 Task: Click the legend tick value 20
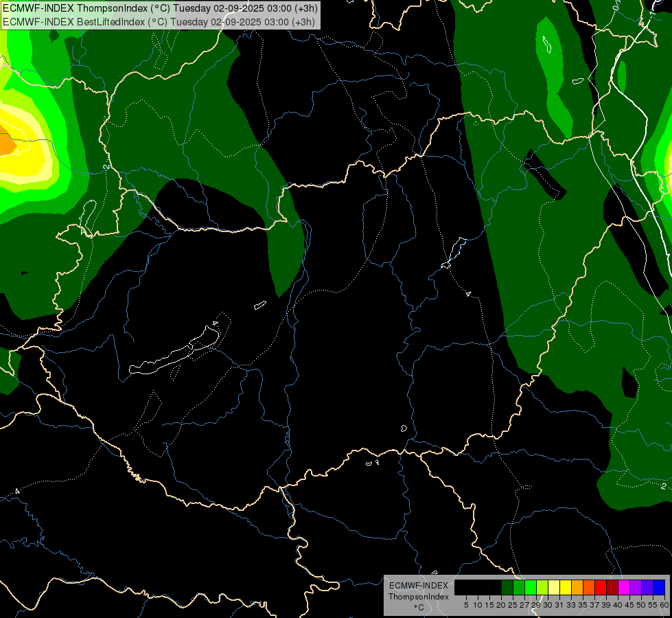click(502, 605)
